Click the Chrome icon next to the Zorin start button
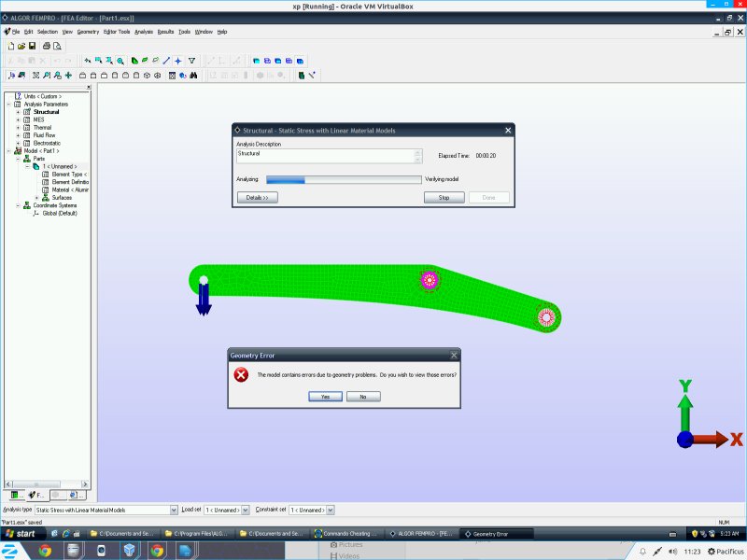This screenshot has width=747, height=560. pyautogui.click(x=45, y=551)
